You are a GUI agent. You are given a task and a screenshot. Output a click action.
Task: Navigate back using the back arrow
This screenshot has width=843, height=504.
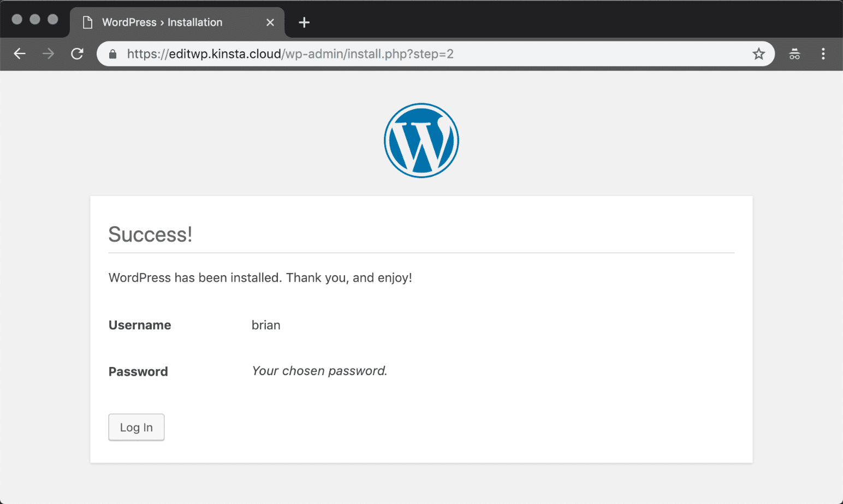(x=20, y=54)
